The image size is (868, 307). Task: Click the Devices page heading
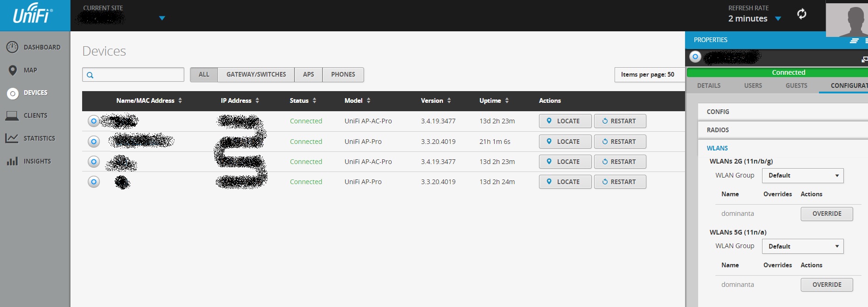point(104,51)
